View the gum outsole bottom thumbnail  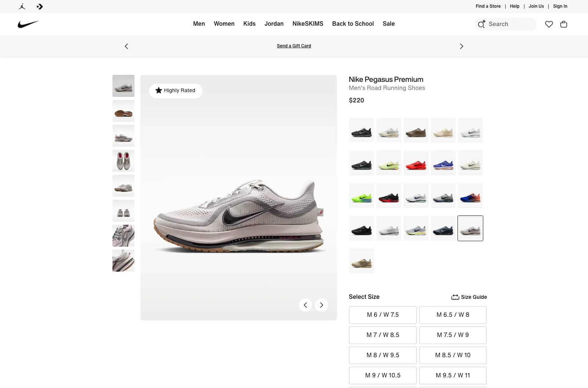(123, 111)
